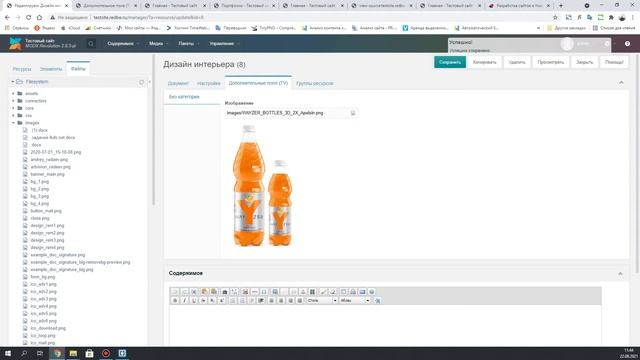Open file browser for the Изображение field

click(x=353, y=113)
